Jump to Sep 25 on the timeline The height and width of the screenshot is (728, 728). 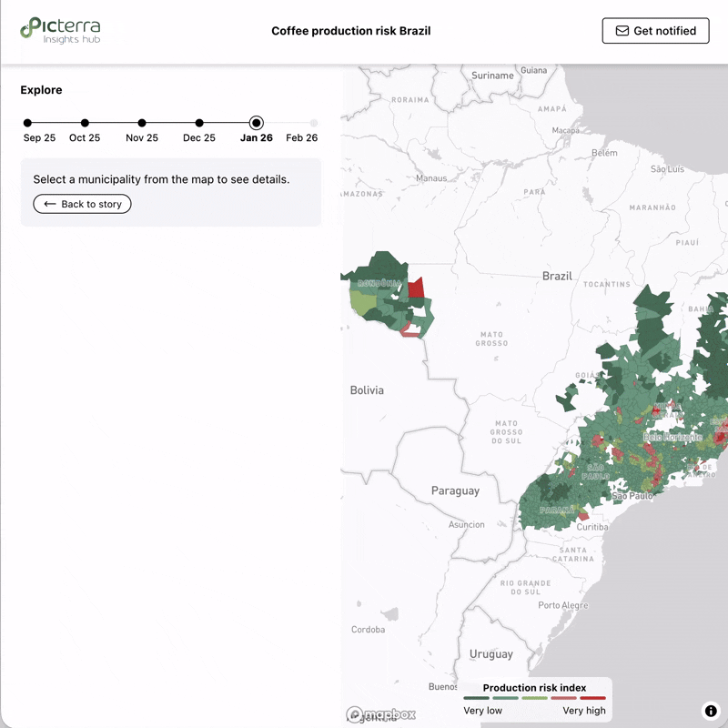[x=27, y=123]
